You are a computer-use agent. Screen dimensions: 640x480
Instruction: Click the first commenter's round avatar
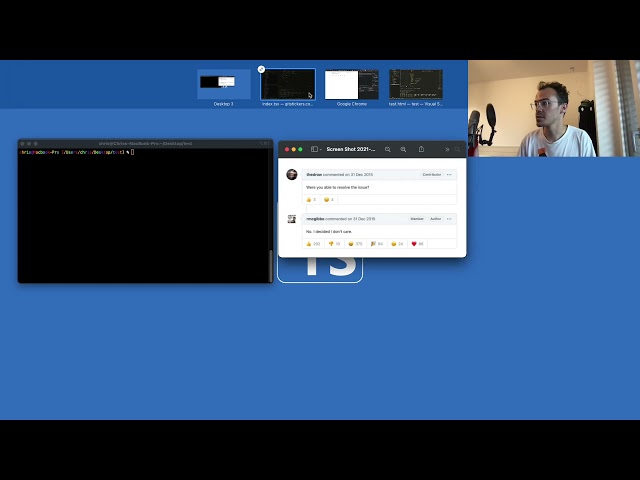292,174
